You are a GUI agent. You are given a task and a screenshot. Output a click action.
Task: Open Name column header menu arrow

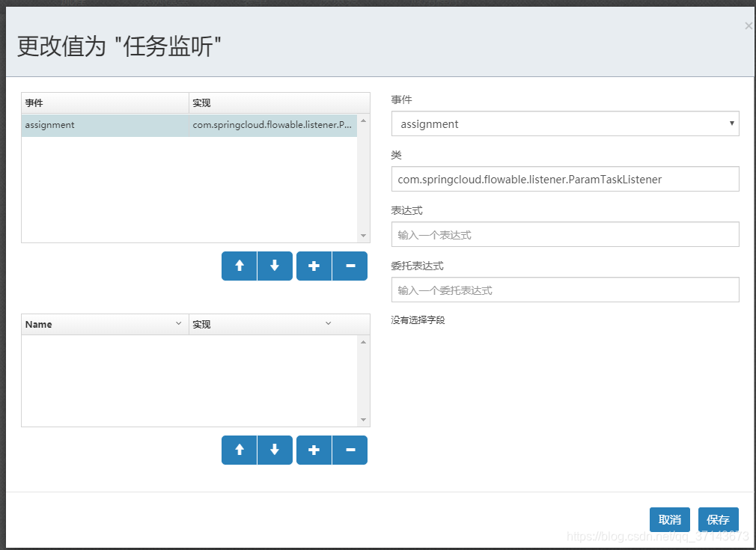[178, 323]
